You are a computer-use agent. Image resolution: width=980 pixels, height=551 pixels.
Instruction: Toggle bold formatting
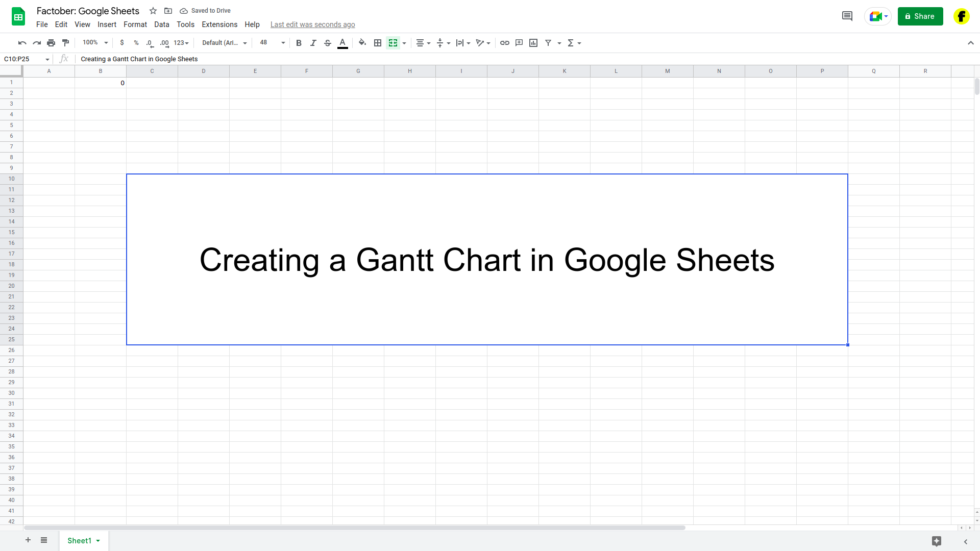tap(299, 43)
